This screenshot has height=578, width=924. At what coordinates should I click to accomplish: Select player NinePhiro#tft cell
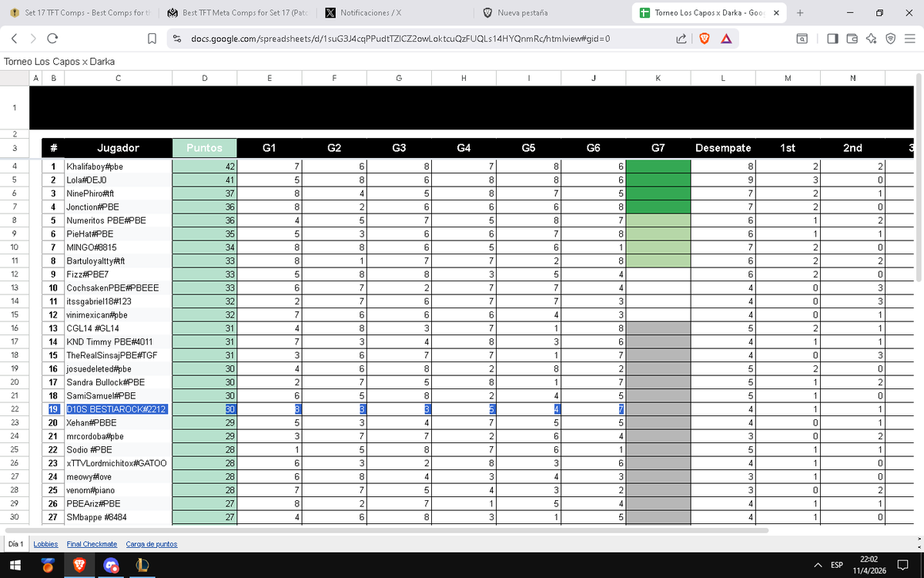click(x=118, y=193)
